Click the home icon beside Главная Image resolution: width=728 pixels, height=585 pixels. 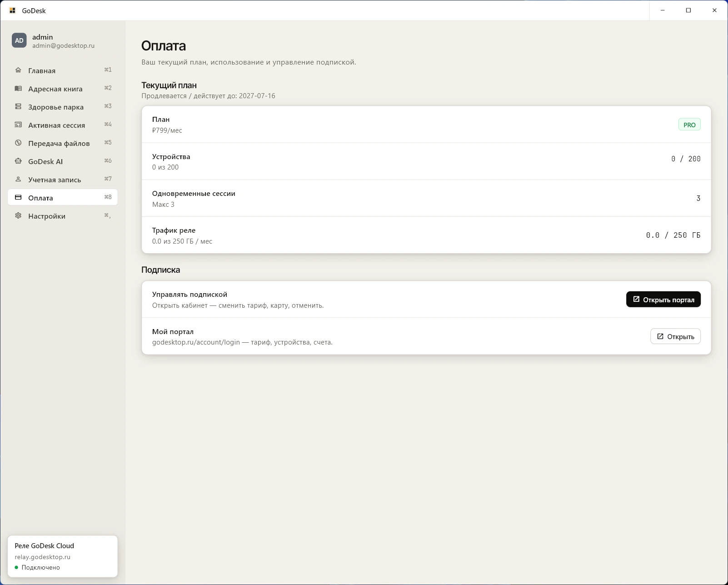point(18,70)
